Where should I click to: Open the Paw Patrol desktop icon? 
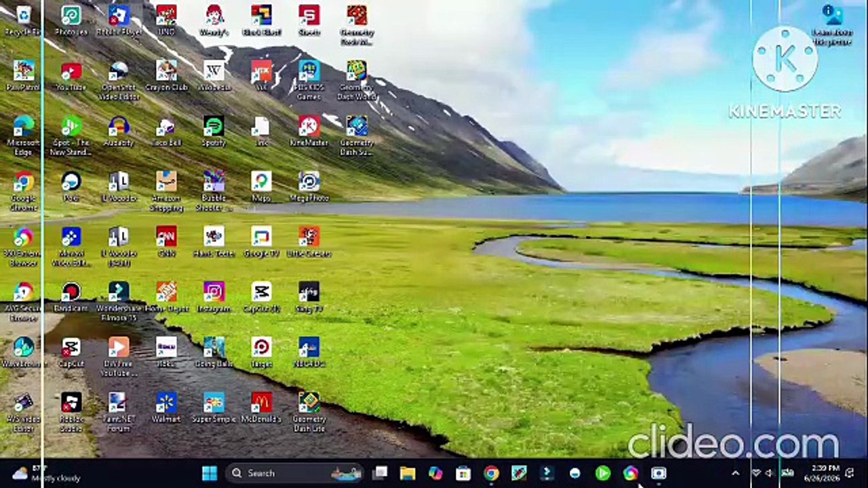click(x=23, y=75)
